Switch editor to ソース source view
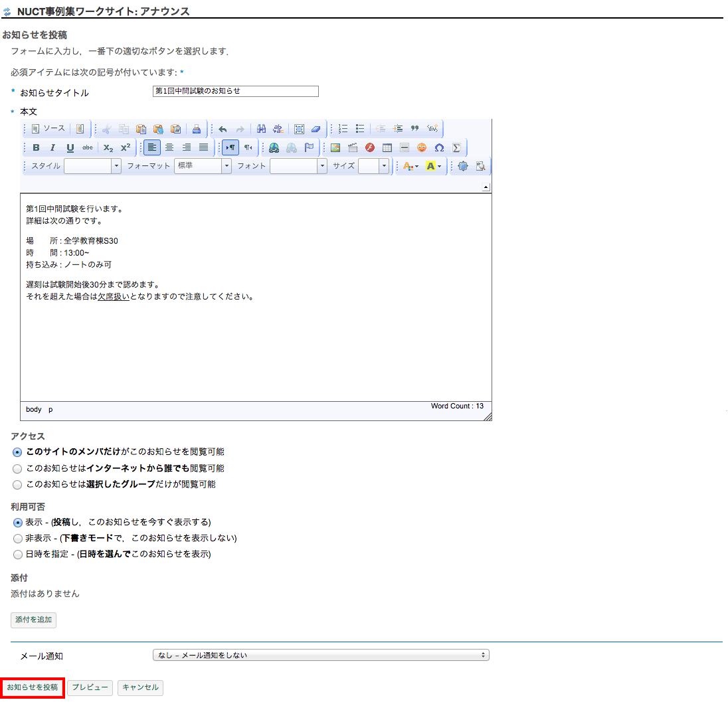 click(x=48, y=129)
